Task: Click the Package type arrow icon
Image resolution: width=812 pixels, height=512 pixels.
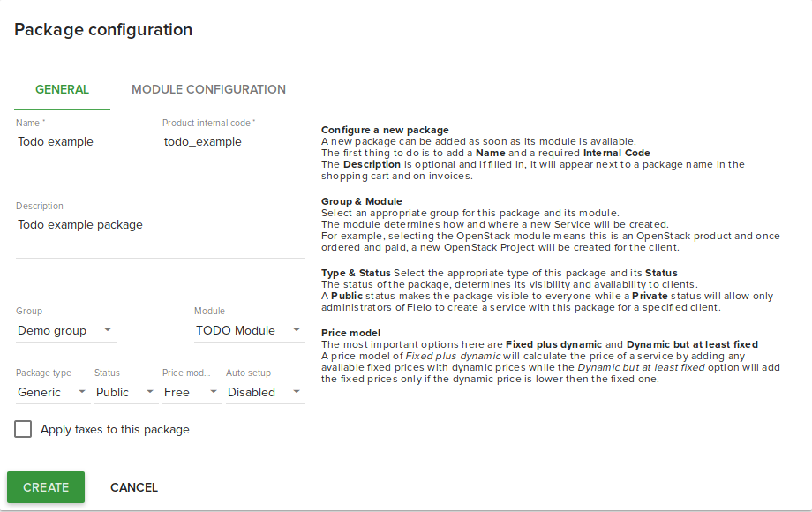Action: click(82, 392)
